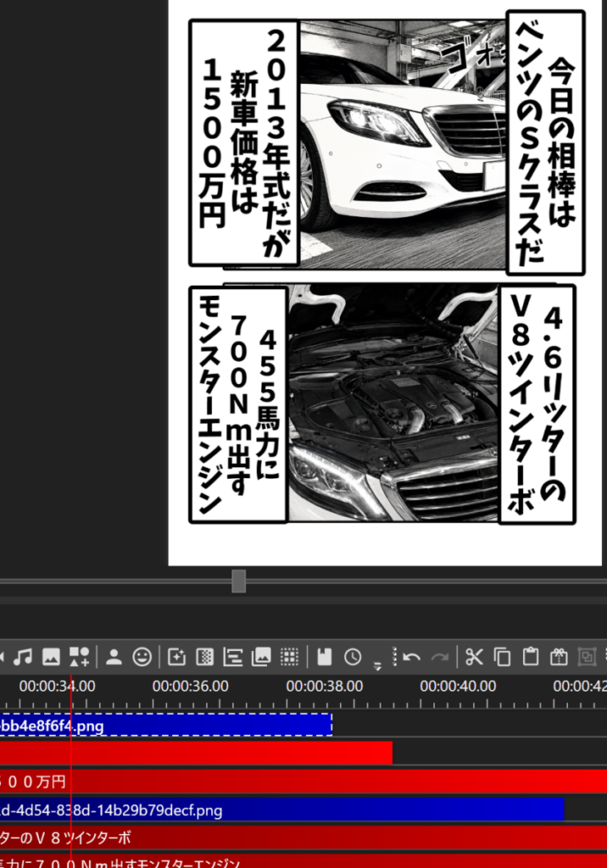Add an image item with the picture icon
607x868 pixels.
pos(51,657)
